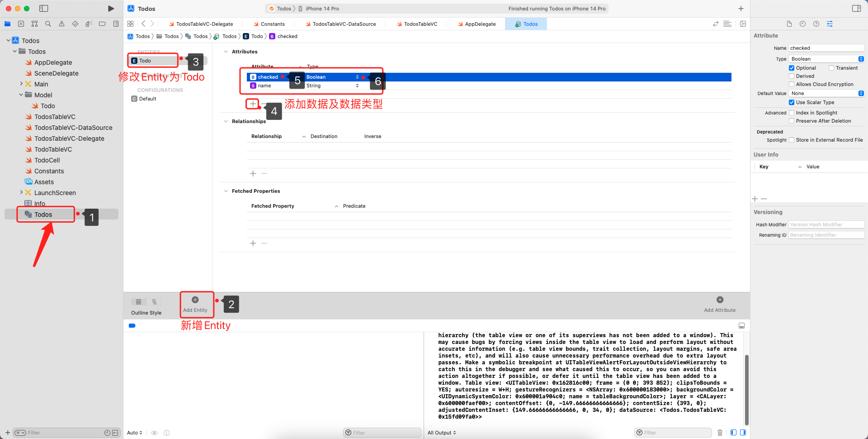The height and width of the screenshot is (439, 868).
Task: Switch to the Constants tab
Action: coord(269,24)
